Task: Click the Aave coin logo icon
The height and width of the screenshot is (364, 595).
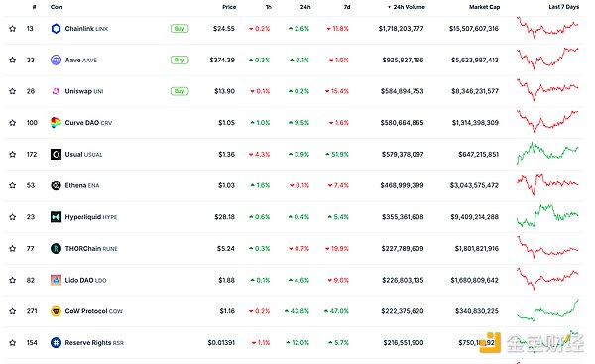Action: click(x=56, y=60)
